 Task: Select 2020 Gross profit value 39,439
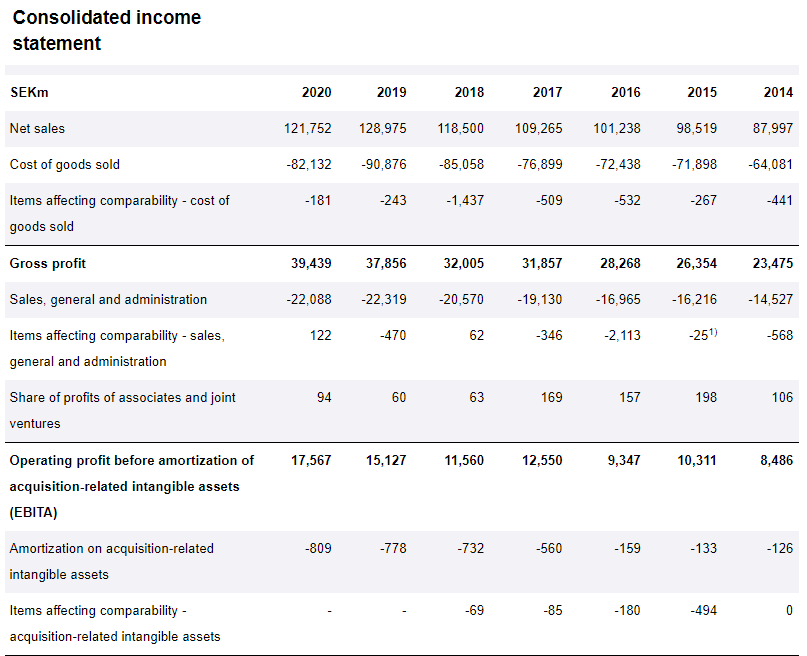pyautogui.click(x=311, y=264)
